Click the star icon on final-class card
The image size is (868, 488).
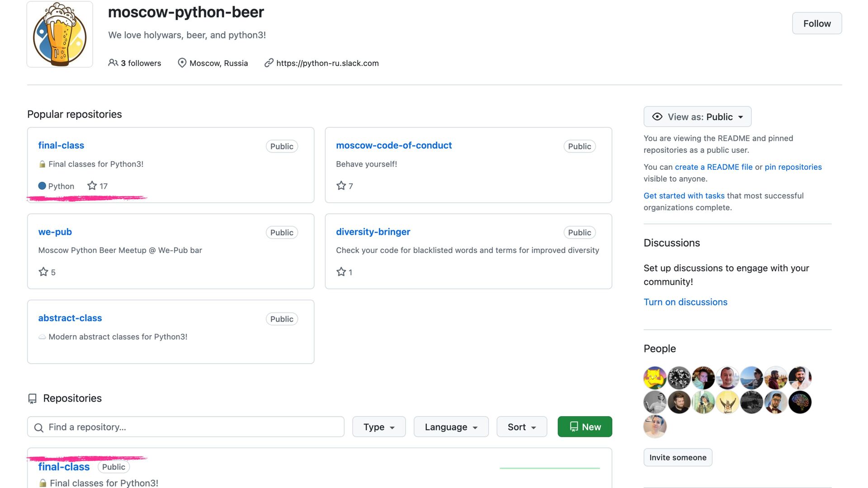click(x=92, y=186)
